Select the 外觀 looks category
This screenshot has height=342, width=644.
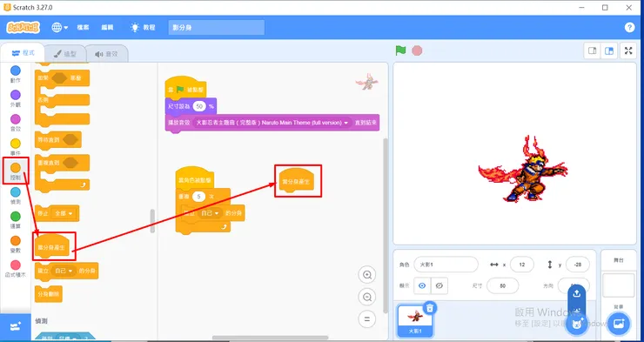tap(15, 98)
